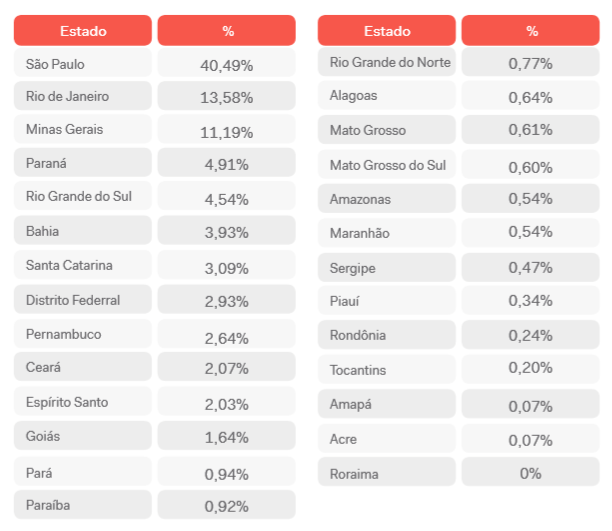Click the Rio Grande do Norte cell

click(386, 62)
